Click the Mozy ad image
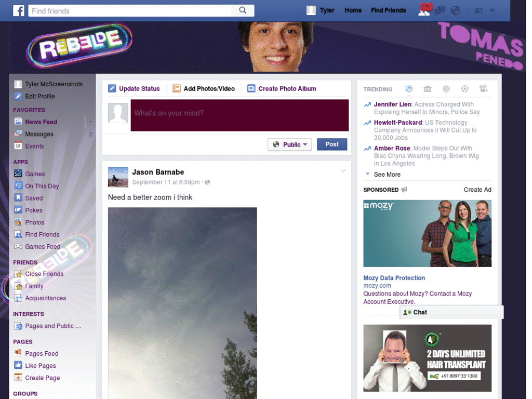The width and height of the screenshot is (532, 399). click(x=427, y=233)
